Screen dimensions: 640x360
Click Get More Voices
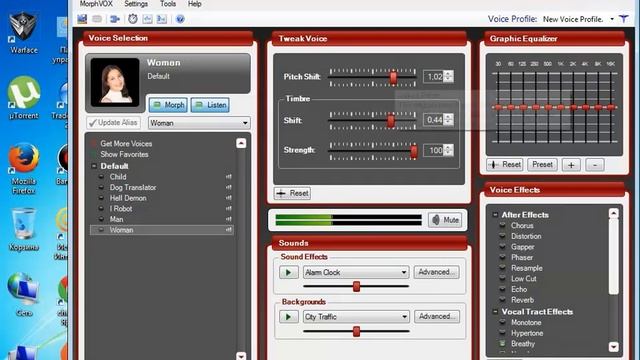[x=126, y=144]
